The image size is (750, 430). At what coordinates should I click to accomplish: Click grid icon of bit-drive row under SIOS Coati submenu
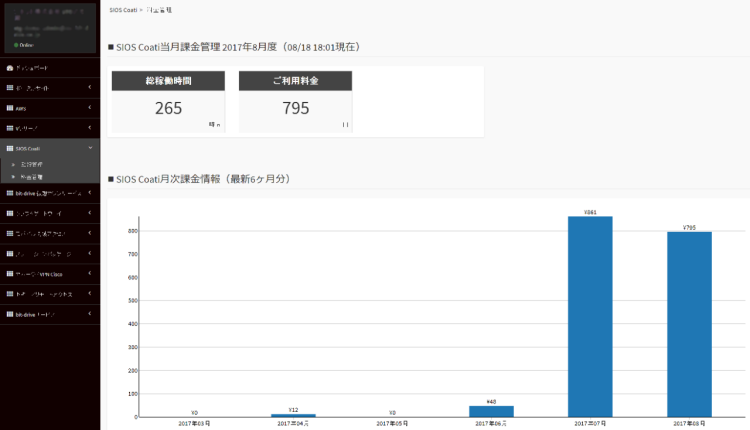coord(10,193)
